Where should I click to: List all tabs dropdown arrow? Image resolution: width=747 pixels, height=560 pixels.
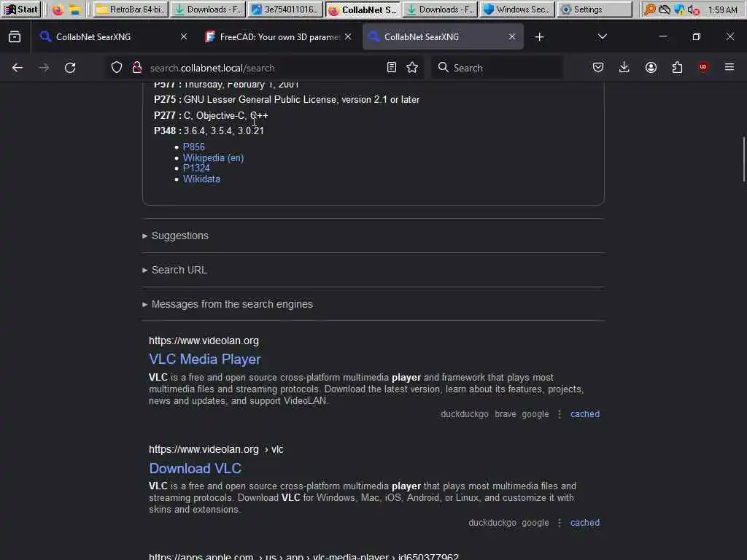coord(602,36)
